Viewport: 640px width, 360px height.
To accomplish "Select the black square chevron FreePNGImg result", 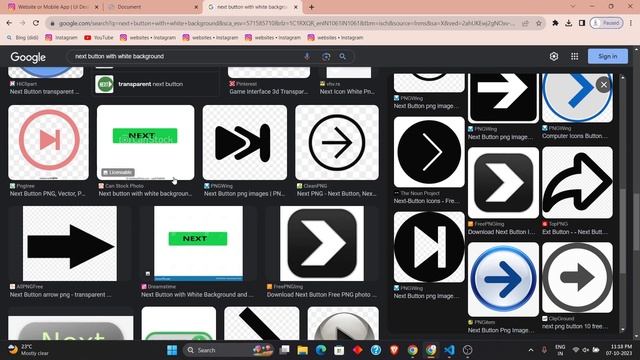I will [322, 243].
